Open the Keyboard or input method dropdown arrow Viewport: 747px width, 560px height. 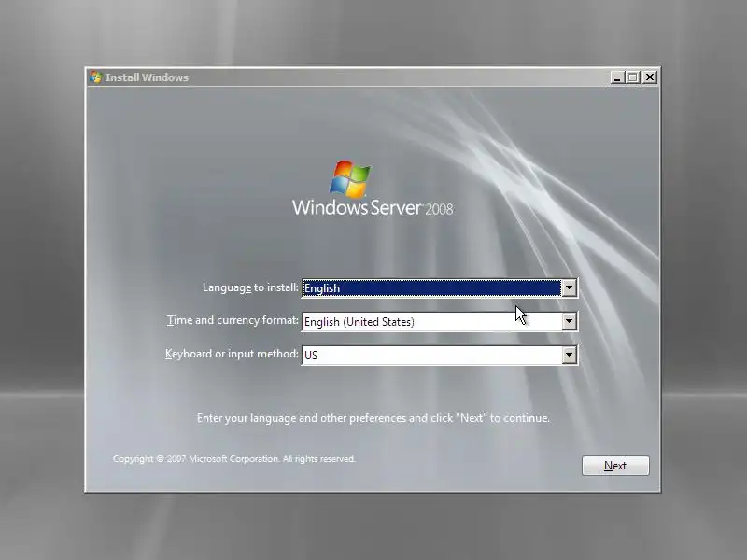click(569, 355)
